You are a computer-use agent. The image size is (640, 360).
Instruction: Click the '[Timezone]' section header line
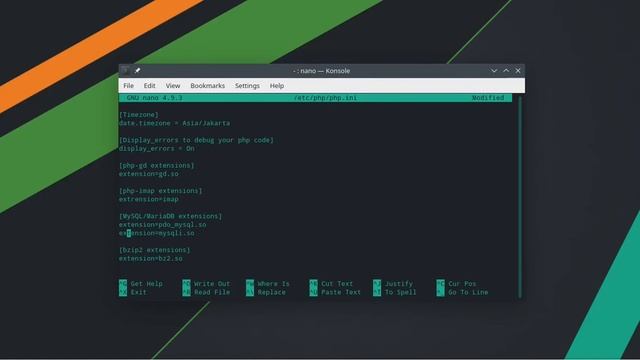click(139, 115)
